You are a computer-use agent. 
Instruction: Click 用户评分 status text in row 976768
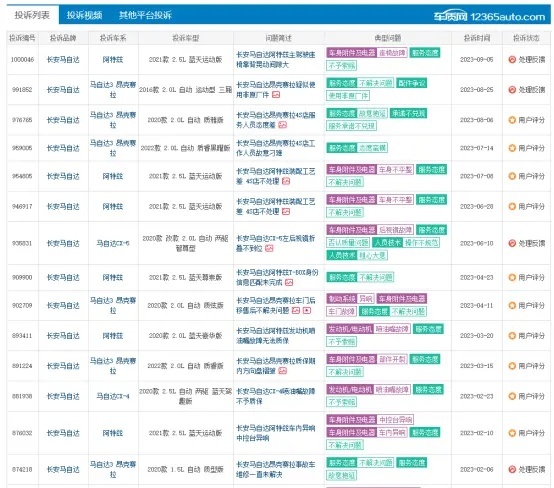coord(532,120)
